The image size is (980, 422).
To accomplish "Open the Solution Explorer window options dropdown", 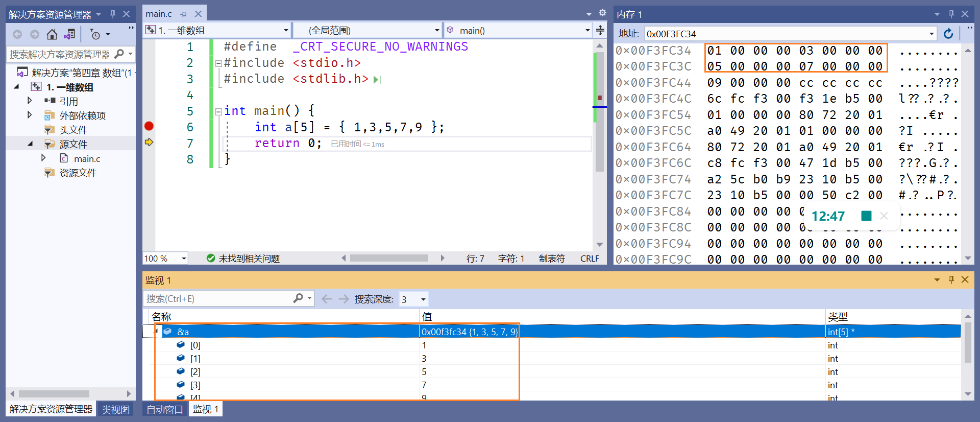I will [99, 14].
